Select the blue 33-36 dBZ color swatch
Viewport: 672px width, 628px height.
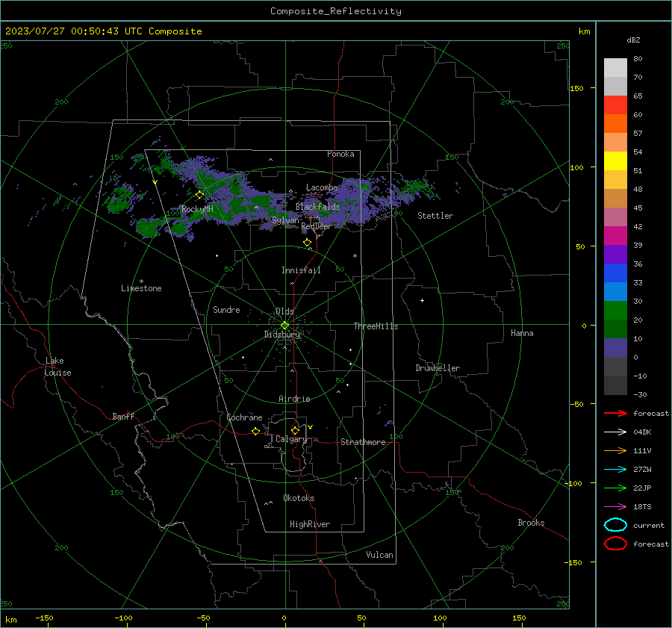coord(615,273)
